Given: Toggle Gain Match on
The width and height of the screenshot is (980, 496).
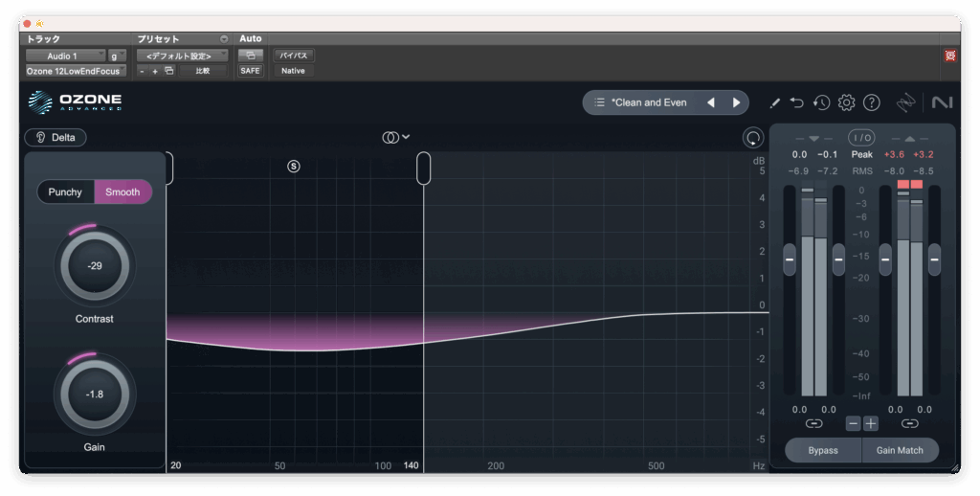Looking at the screenshot, I should [x=899, y=450].
